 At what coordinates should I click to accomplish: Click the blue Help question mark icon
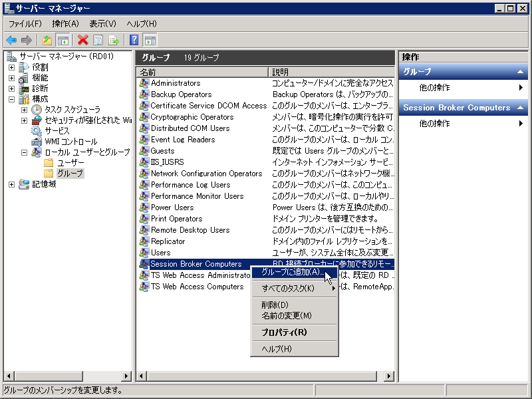[134, 40]
